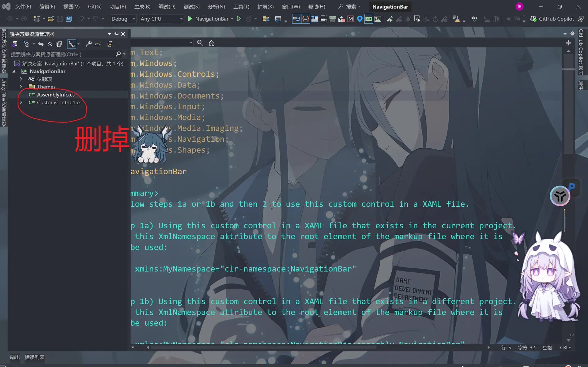Viewport: 588px width, 367px height.
Task: Open GitHub Copilot 聊天 side tab
Action: 581,52
